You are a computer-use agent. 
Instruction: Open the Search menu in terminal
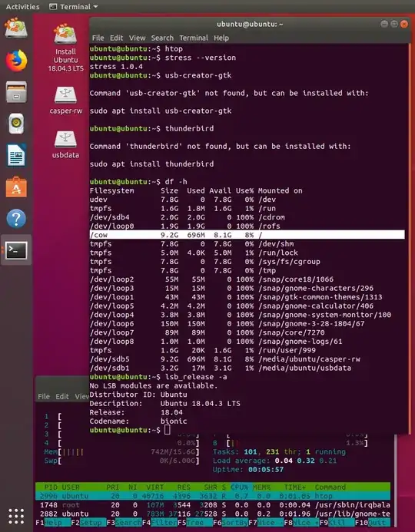click(x=162, y=38)
